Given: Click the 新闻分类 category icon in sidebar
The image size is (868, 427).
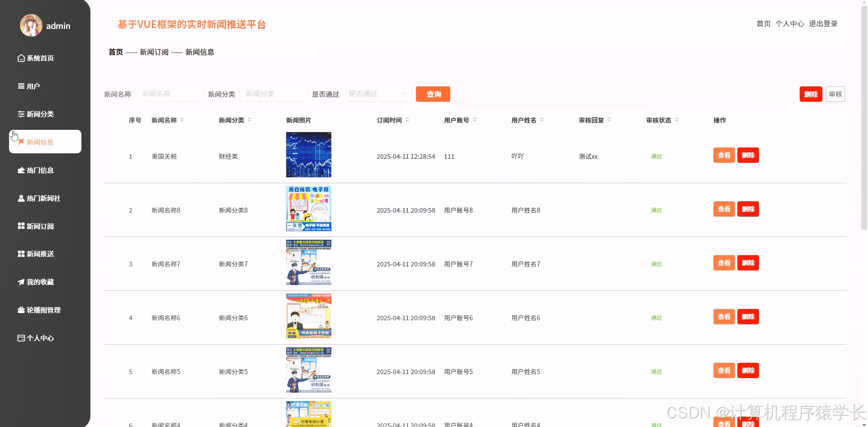Looking at the screenshot, I should coord(20,114).
